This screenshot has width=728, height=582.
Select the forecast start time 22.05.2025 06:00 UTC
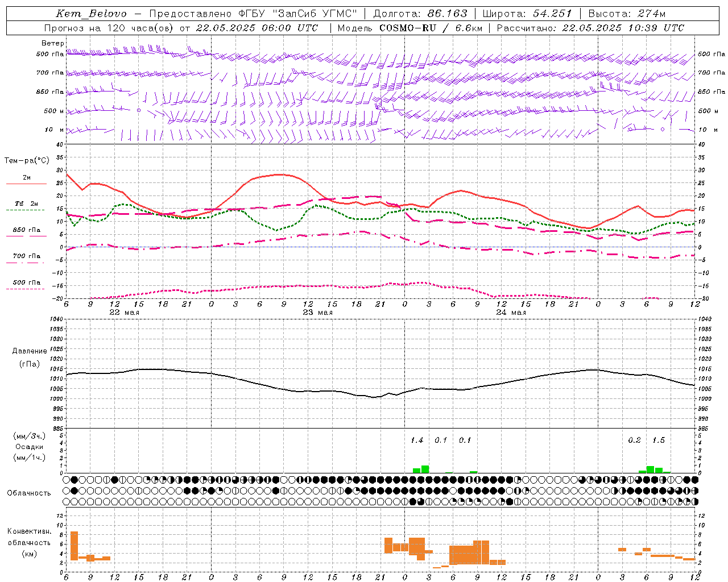(x=257, y=28)
